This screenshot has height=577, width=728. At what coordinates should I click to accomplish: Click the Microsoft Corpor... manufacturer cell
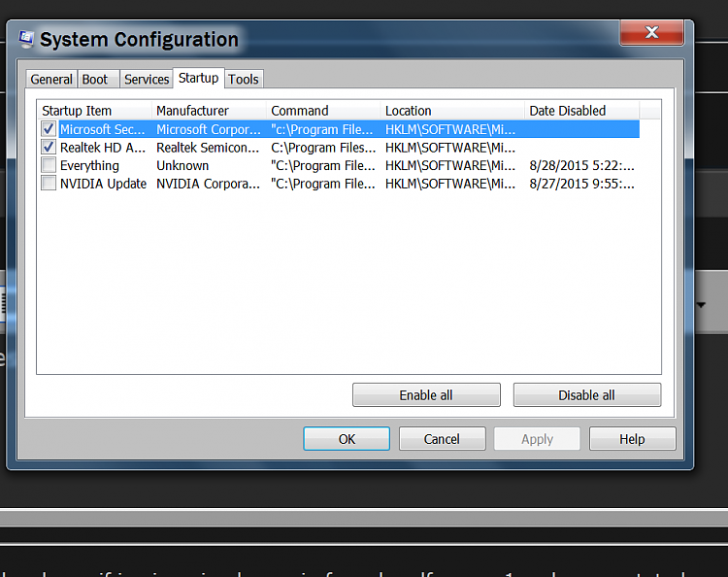tap(209, 129)
